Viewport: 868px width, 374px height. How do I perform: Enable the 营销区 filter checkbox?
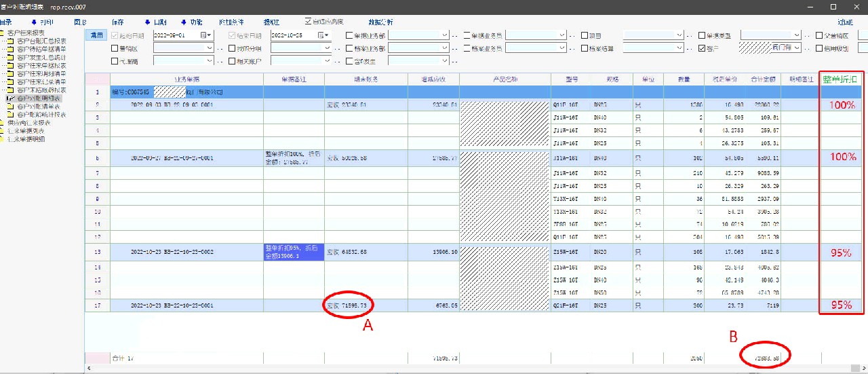pyautogui.click(x=115, y=48)
